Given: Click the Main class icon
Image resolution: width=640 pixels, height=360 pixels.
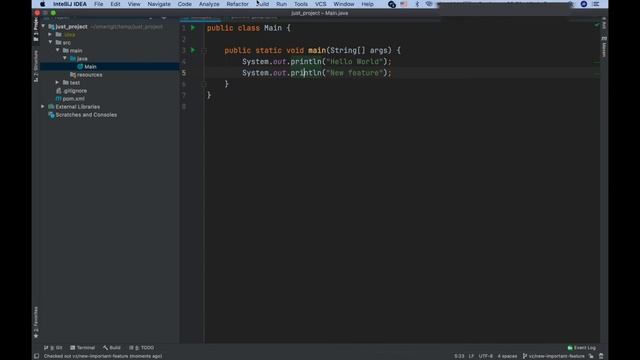Looking at the screenshot, I should (80, 67).
